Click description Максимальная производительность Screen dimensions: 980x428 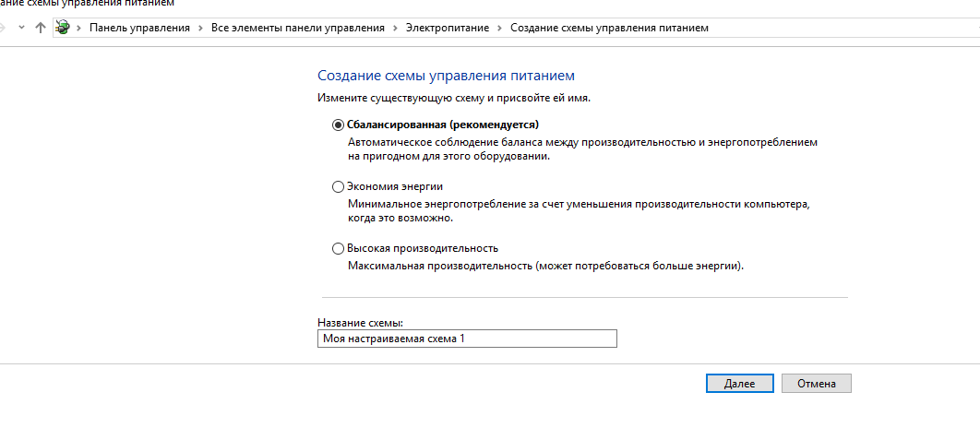coord(546,267)
